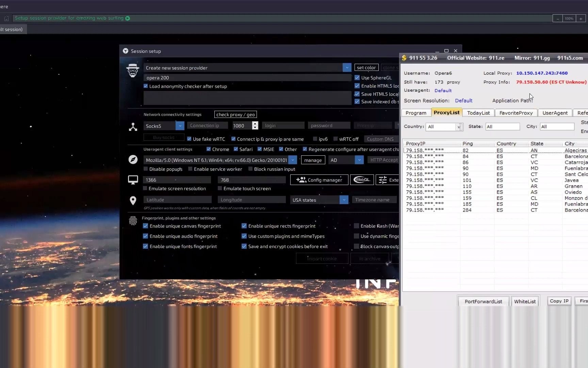Sort proxies by the Ping column header
This screenshot has width=588, height=368.
tap(477, 144)
